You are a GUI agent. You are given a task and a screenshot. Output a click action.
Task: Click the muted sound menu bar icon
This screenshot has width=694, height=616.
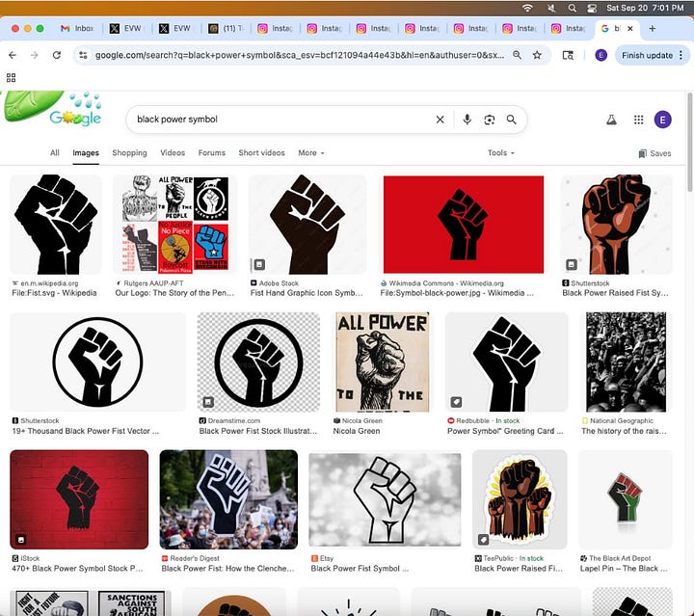551,8
